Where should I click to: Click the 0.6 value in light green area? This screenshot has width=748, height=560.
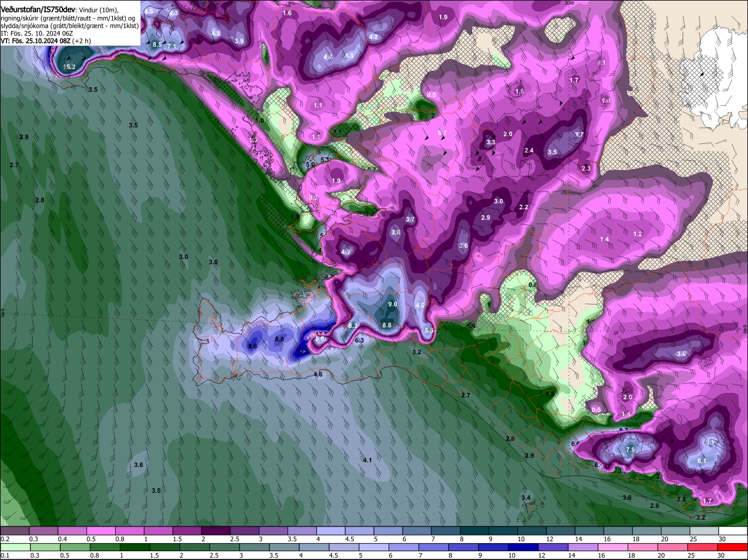click(532, 285)
